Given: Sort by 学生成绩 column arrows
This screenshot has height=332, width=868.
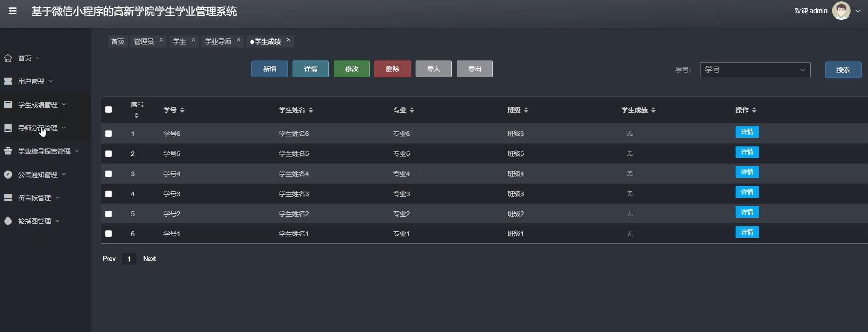Looking at the screenshot, I should [x=653, y=110].
